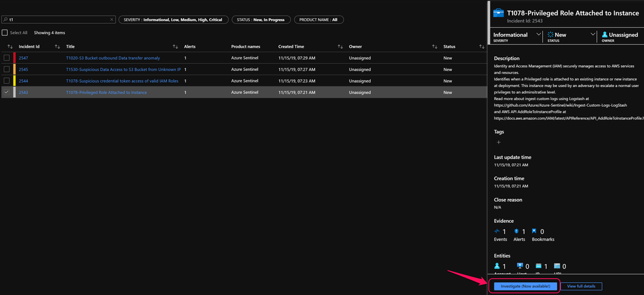Click View full details button

pos(581,286)
